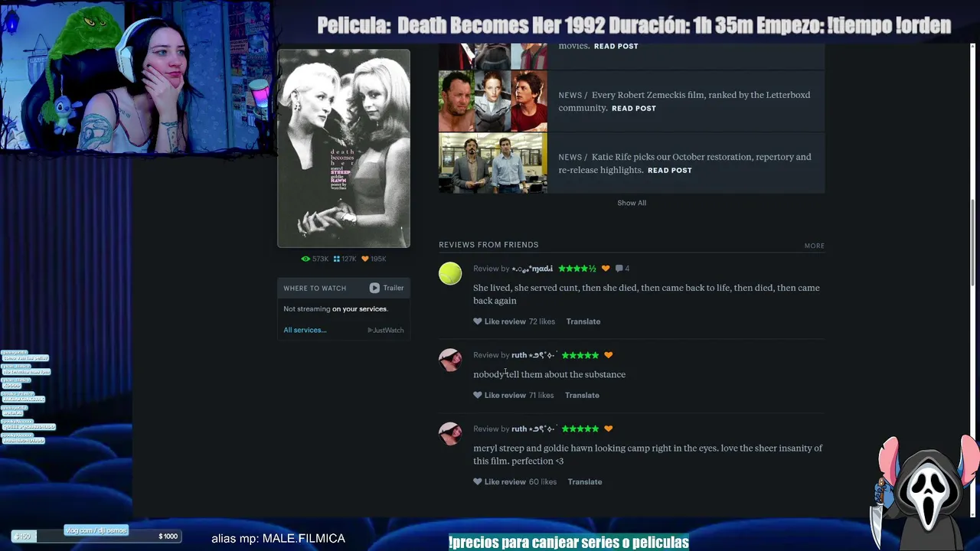Image resolution: width=980 pixels, height=551 pixels.
Task: Open All services link
Action: coord(305,330)
